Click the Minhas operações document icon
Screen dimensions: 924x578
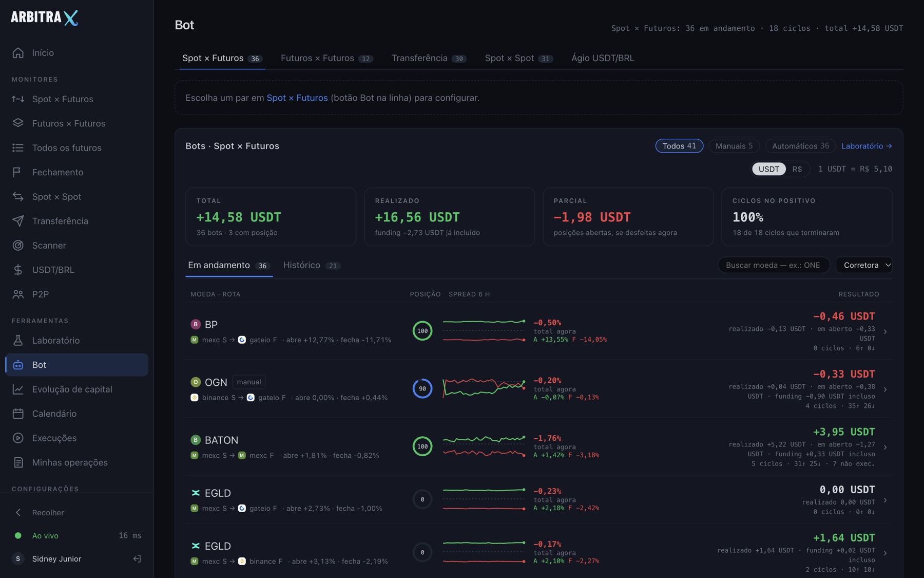[x=18, y=462]
